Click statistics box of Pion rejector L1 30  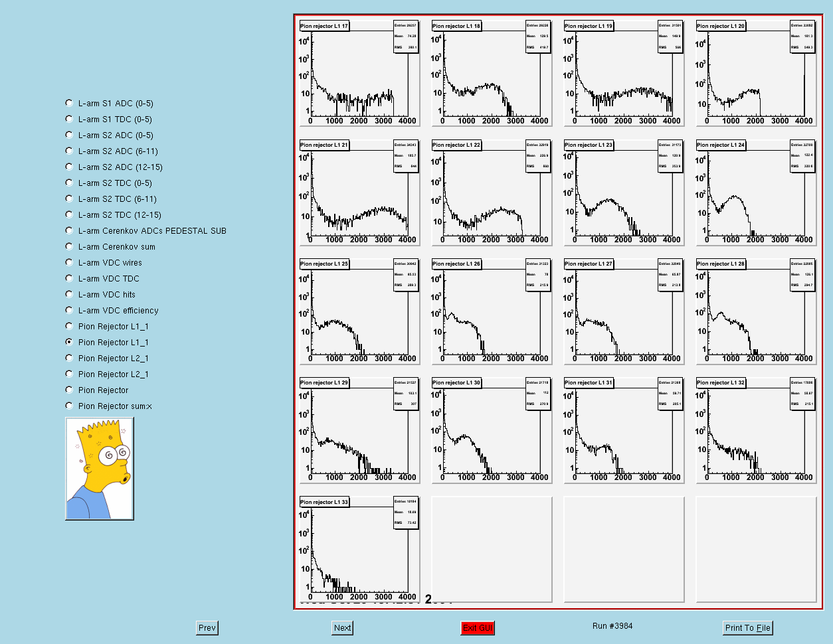click(x=538, y=393)
